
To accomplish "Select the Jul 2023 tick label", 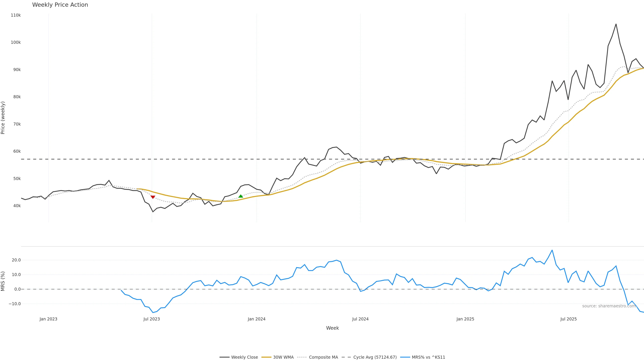I will (x=151, y=319).
